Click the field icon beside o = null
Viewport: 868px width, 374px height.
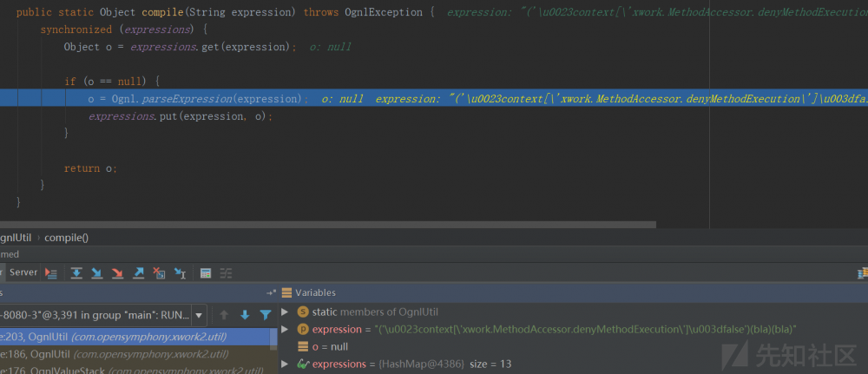pyautogui.click(x=303, y=347)
